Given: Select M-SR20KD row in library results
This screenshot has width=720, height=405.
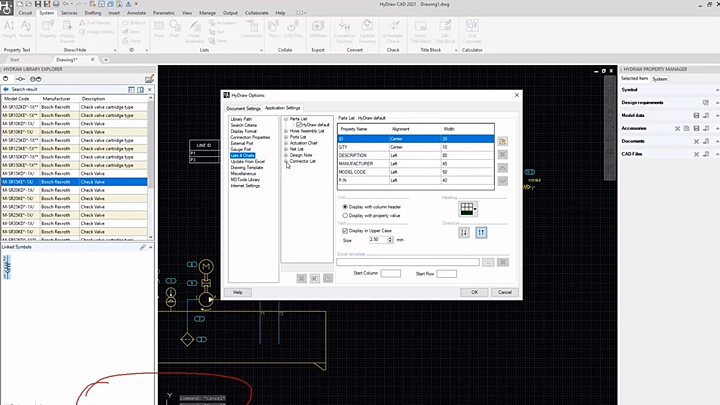Looking at the screenshot, I should click(x=74, y=190).
